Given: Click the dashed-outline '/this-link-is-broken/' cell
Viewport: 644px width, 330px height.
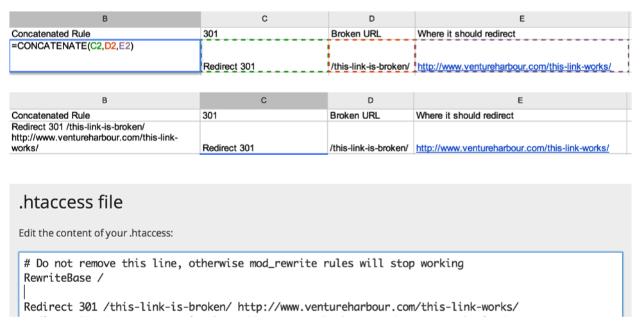Looking at the screenshot, I should pos(371,56).
